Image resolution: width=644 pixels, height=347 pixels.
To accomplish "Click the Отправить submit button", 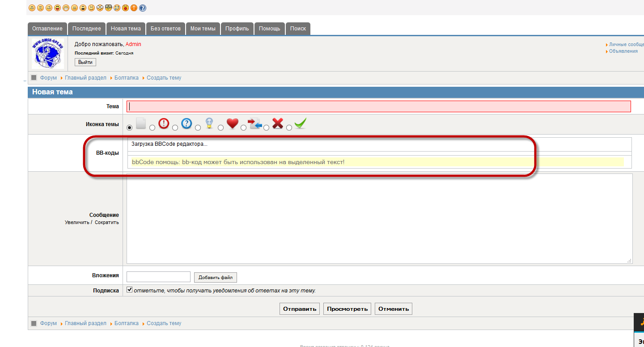I will click(x=300, y=309).
